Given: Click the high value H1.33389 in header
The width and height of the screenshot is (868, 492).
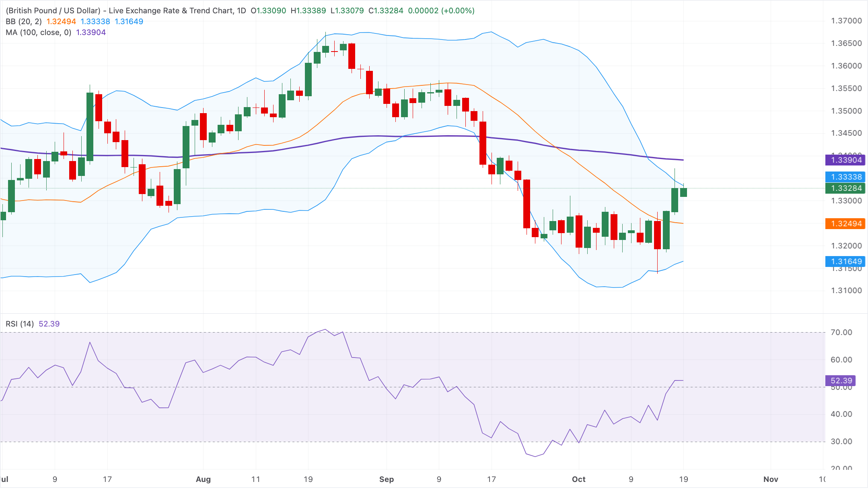Looking at the screenshot, I should [309, 10].
